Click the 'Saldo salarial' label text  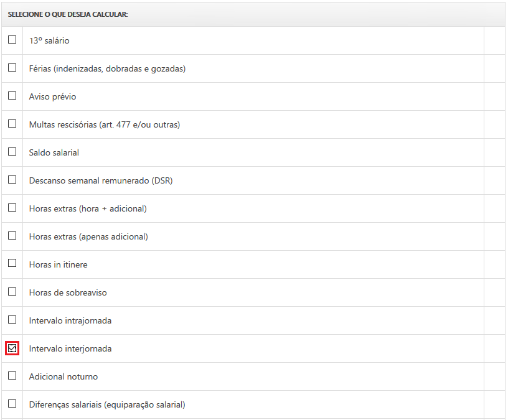[x=54, y=152]
